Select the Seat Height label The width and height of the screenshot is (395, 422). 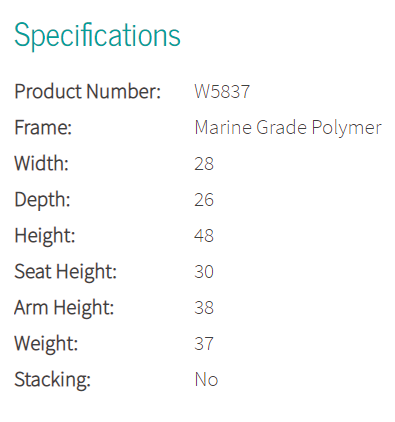(66, 272)
